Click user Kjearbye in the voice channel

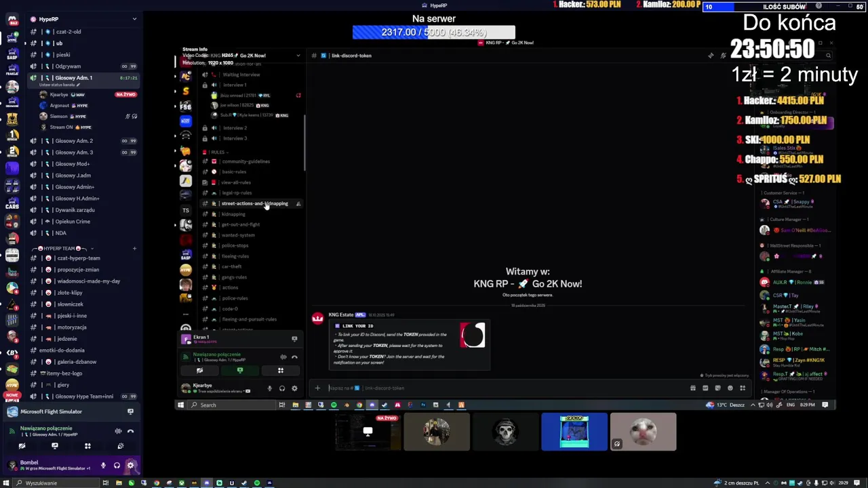(88, 95)
